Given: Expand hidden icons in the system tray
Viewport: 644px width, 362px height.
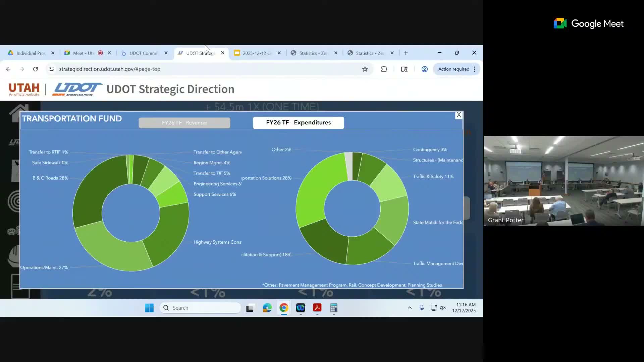Looking at the screenshot, I should point(410,308).
